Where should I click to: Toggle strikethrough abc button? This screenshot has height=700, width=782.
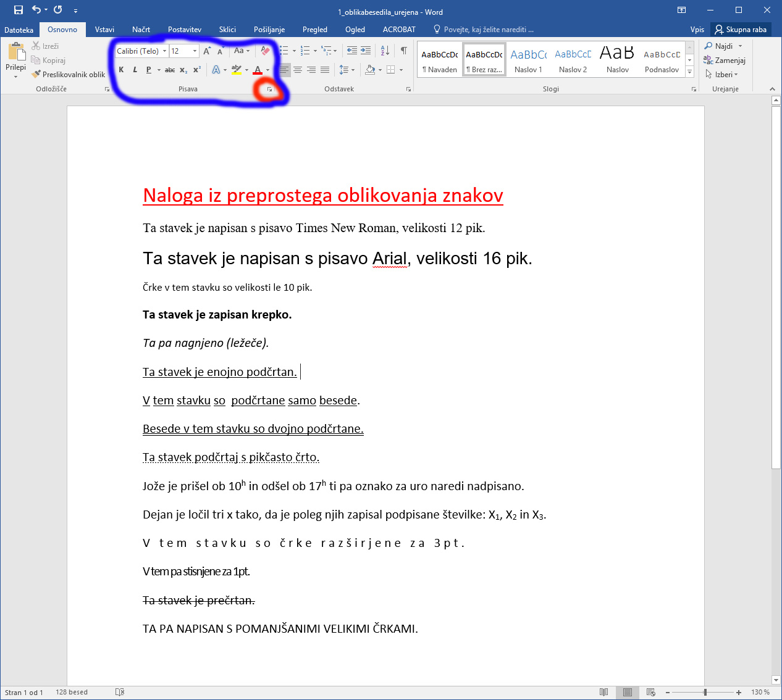tap(170, 70)
